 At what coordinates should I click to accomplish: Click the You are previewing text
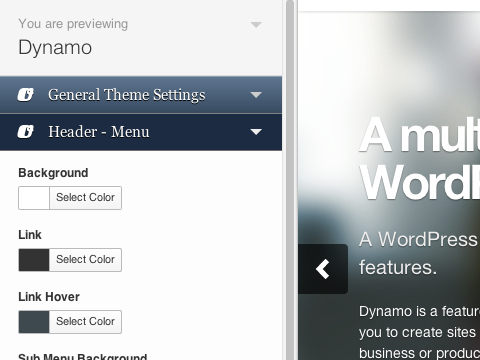[x=73, y=24]
